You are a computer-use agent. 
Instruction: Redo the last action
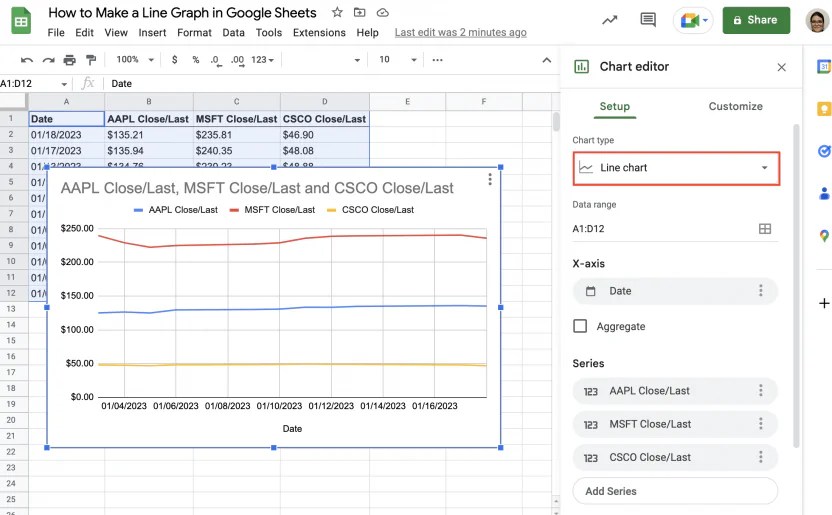tap(48, 60)
